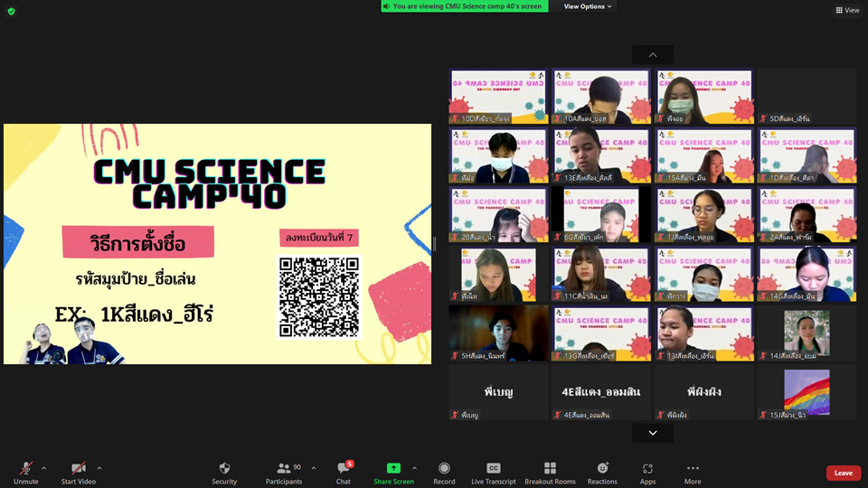Screen dimensions: 868x488
Task: Open the More menu
Action: [x=693, y=468]
